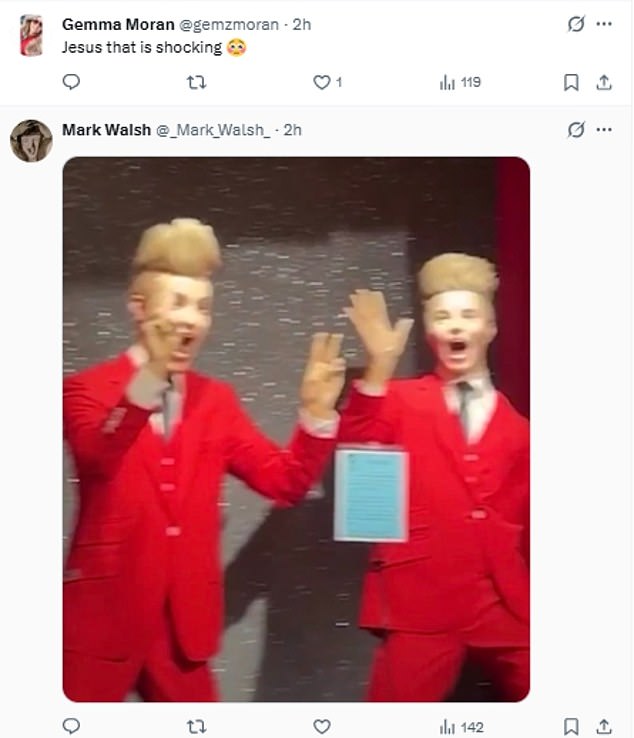Share Gemma Moran's tweet
The height and width of the screenshot is (738, 634).
click(x=604, y=82)
